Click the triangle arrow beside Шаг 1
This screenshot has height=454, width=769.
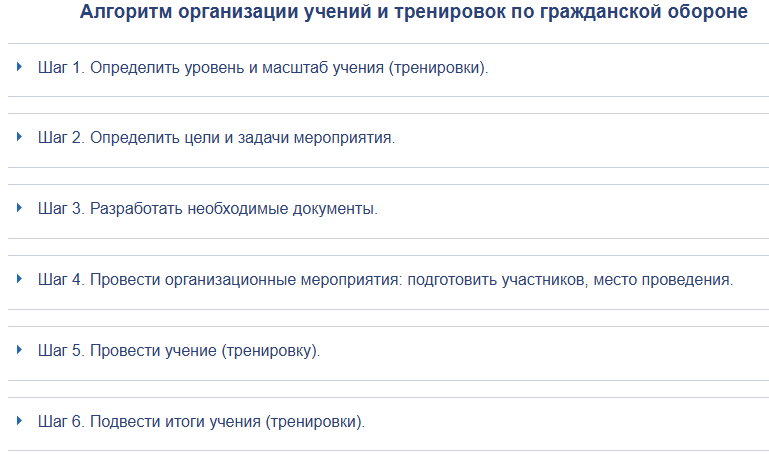pos(19,66)
